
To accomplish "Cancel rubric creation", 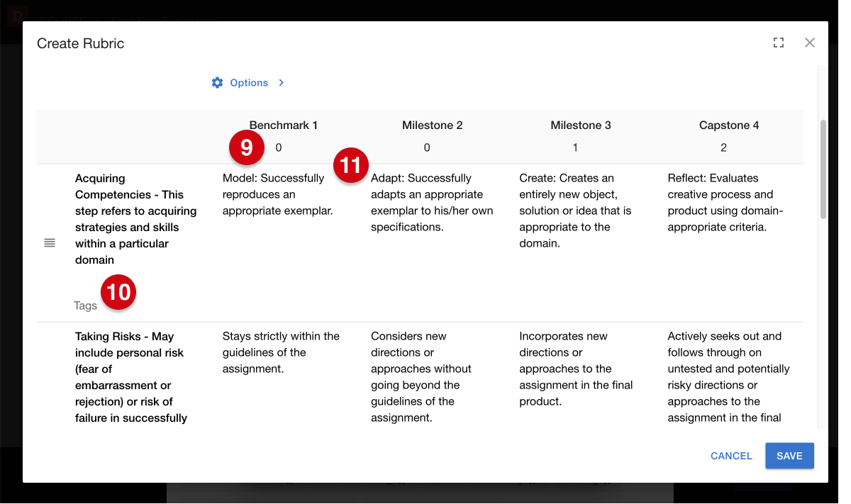I will click(x=731, y=456).
